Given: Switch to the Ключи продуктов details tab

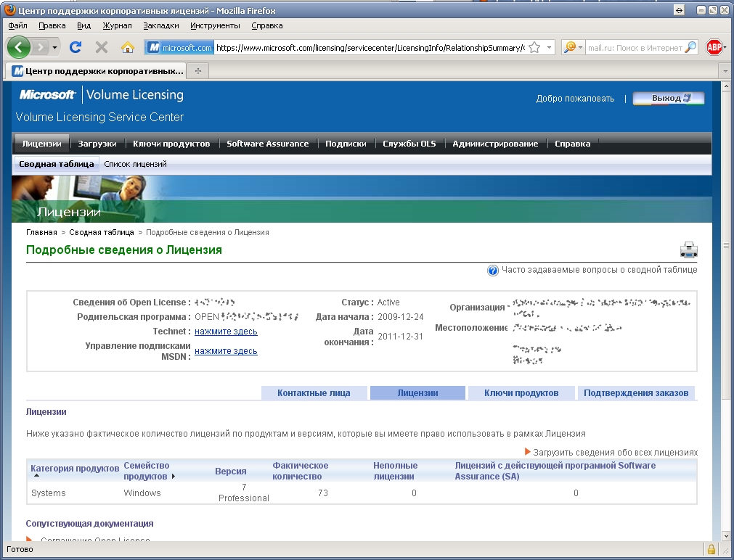Looking at the screenshot, I should pos(521,393).
